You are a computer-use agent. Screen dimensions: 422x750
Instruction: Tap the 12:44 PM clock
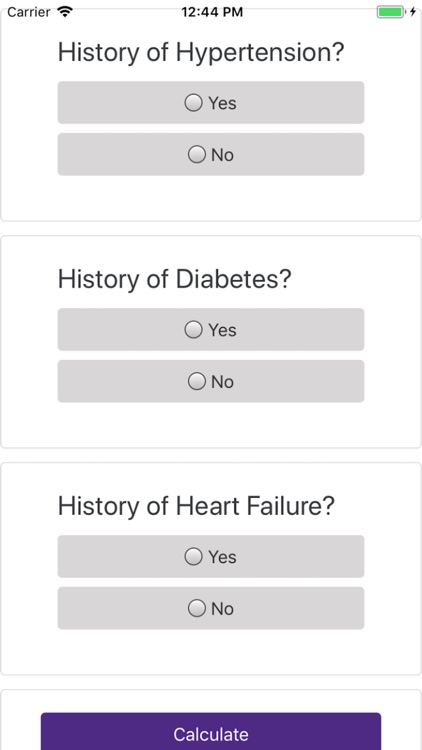pos(212,12)
